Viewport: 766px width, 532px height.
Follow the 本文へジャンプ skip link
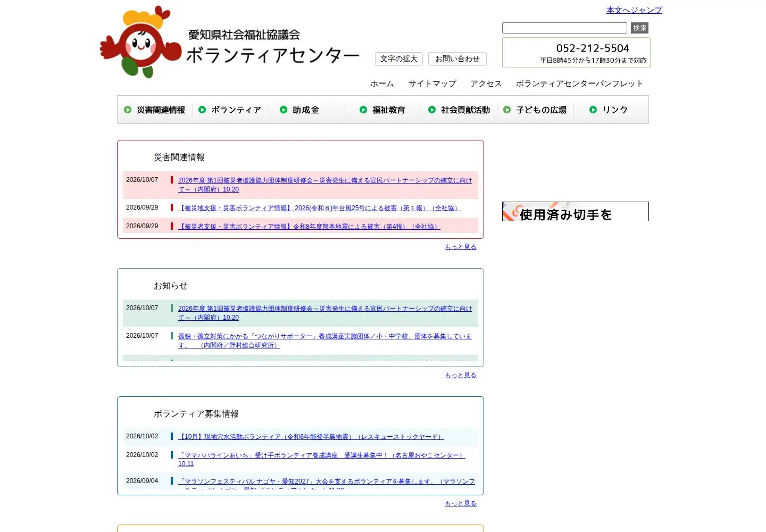click(x=634, y=10)
